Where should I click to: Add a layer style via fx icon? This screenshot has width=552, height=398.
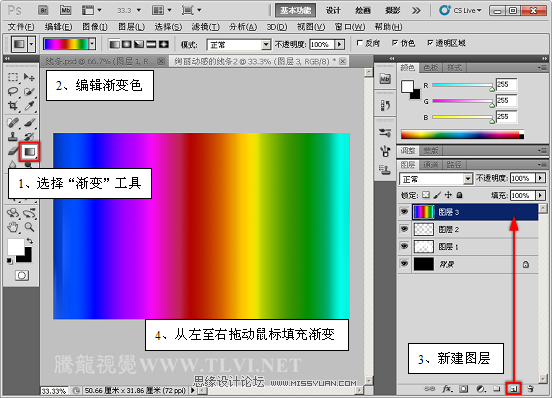(x=447, y=388)
